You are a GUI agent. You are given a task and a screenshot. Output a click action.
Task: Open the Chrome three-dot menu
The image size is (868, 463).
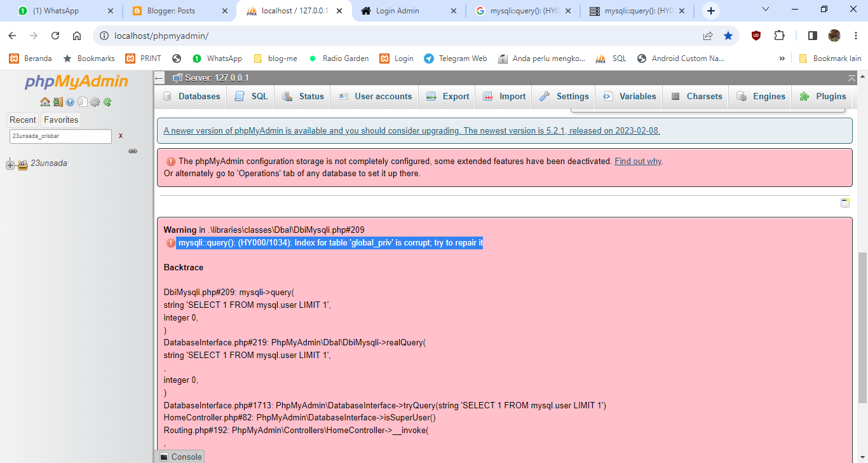(855, 36)
